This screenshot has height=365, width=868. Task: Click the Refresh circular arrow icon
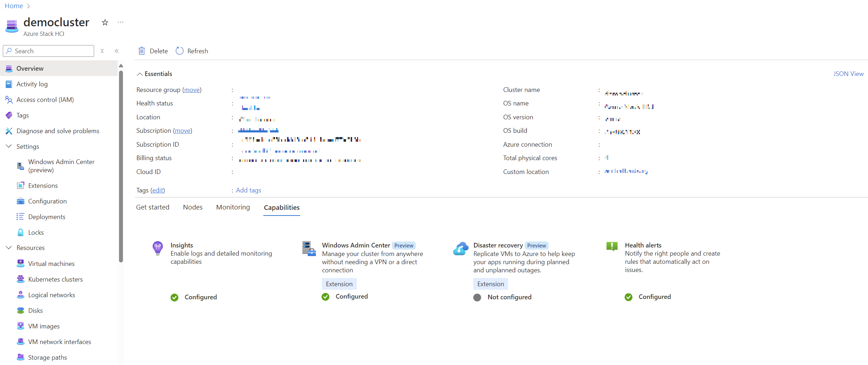click(x=179, y=51)
